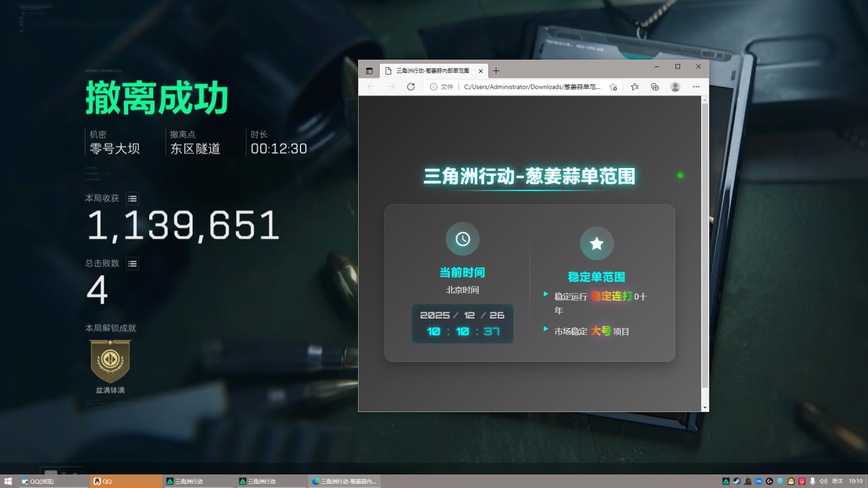Open the tab actions menu icon
The height and width of the screenshot is (488, 868).
coord(369,70)
